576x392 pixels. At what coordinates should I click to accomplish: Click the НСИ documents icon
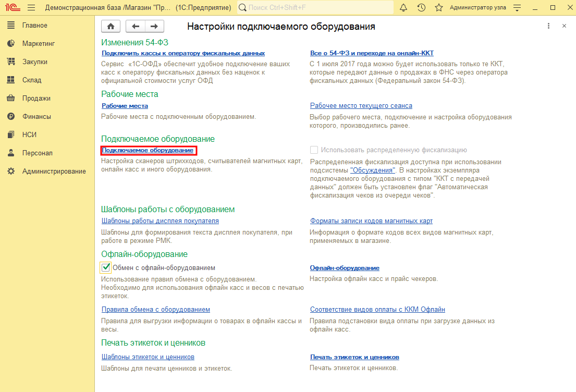11,134
